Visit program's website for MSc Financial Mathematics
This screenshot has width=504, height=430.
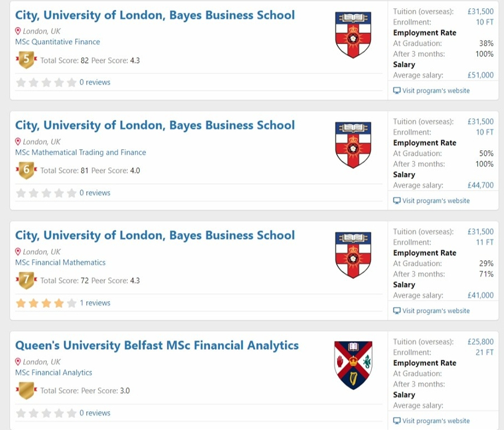tap(436, 311)
